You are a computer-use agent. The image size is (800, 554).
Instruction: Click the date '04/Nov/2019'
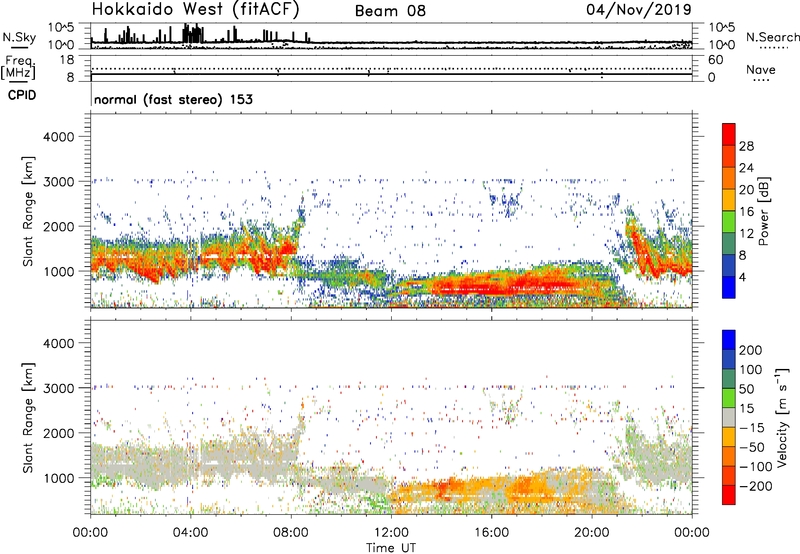point(639,10)
